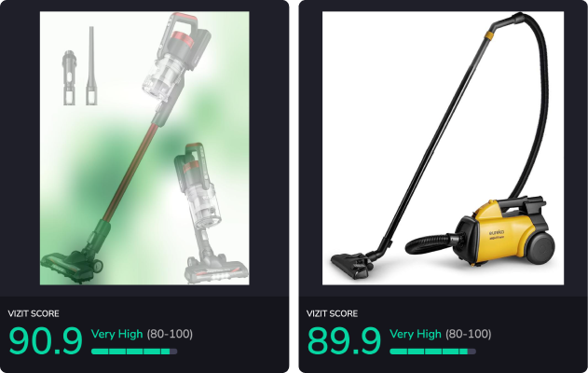Image resolution: width=588 pixels, height=373 pixels.
Task: Click the black floor nozzle of canister vacuum
Action: [351, 265]
